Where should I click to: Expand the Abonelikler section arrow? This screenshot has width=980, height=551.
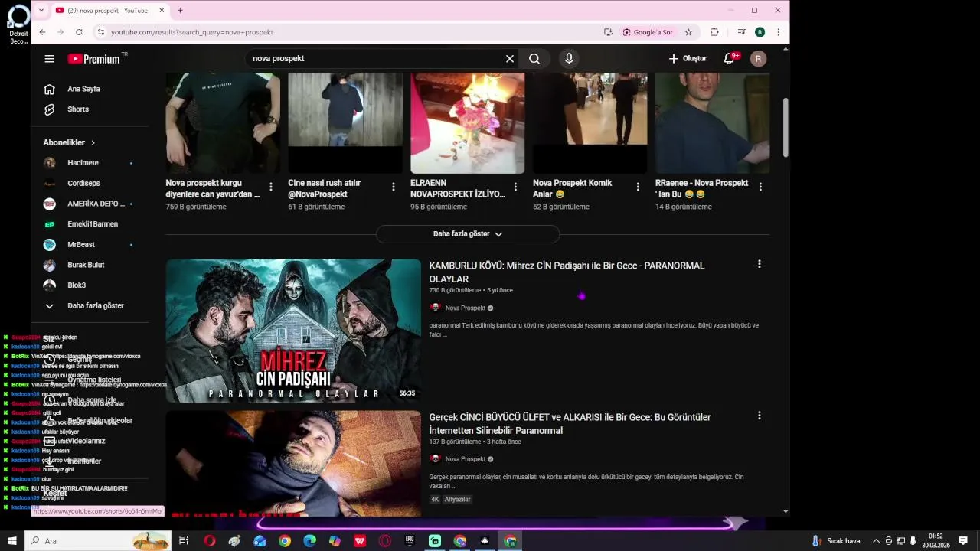click(x=93, y=142)
